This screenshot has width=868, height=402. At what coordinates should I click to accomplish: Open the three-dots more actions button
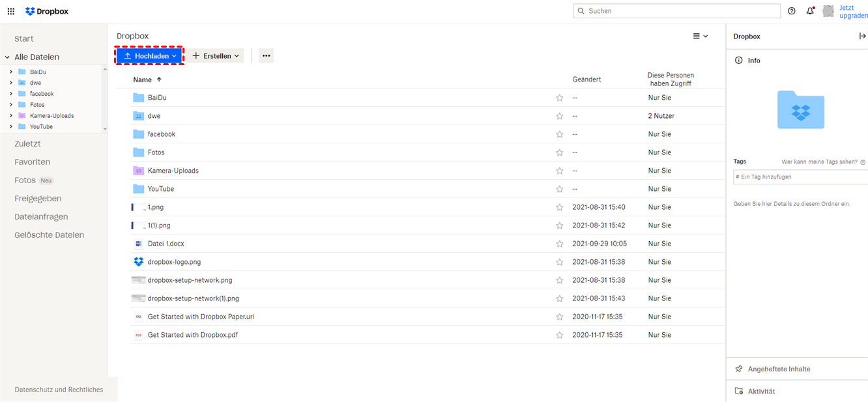click(266, 56)
